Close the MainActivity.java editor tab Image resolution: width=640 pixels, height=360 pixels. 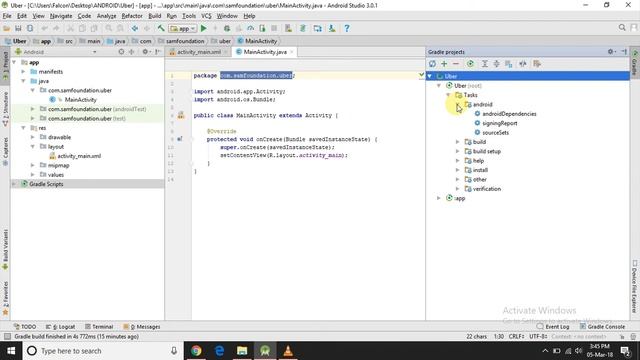coord(291,52)
